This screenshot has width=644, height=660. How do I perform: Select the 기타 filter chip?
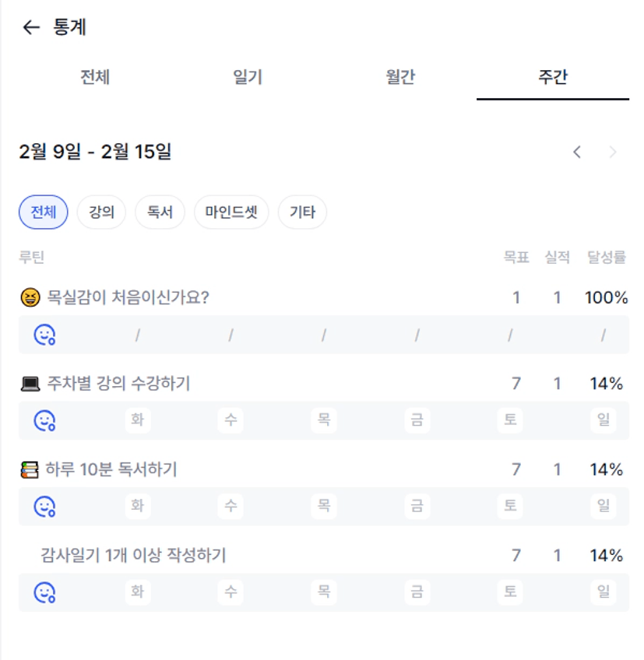tap(302, 212)
